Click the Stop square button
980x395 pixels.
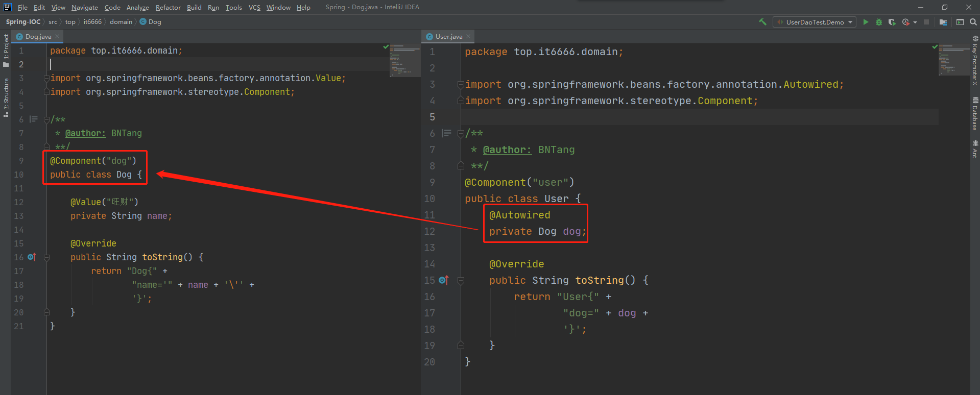click(x=926, y=22)
